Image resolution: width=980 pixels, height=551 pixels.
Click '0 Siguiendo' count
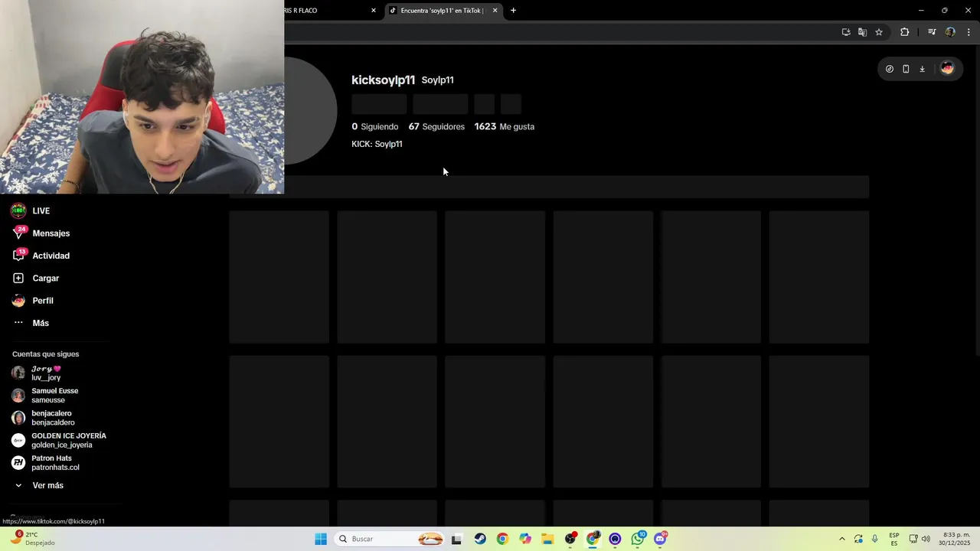(x=375, y=127)
